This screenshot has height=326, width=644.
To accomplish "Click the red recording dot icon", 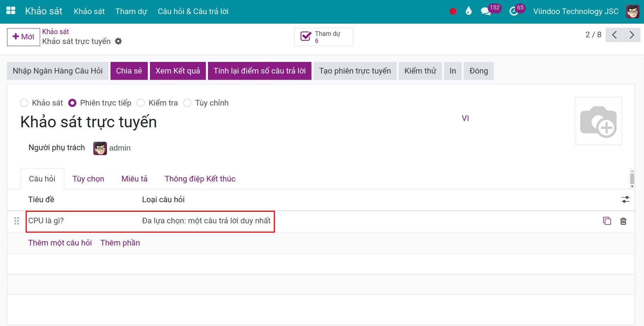I will (453, 11).
